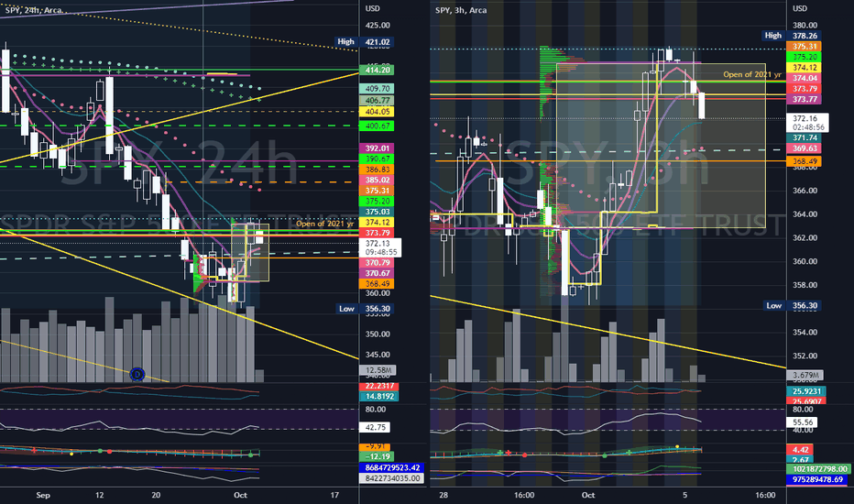Select the pink 385.02 price label
Viewport: 854px width, 504px height.
[377, 180]
